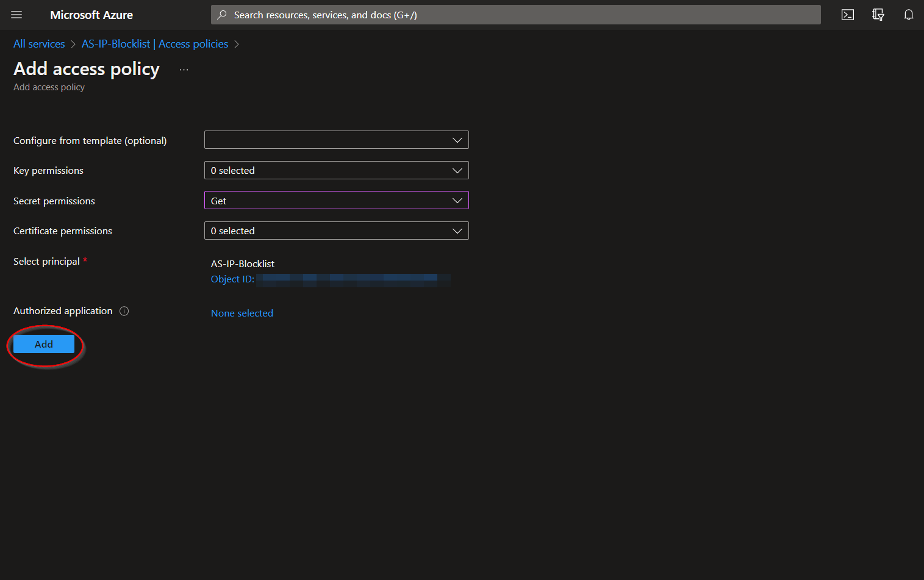This screenshot has height=580, width=924.
Task: Expand Certificate permissions dropdown
Action: pyautogui.click(x=337, y=231)
